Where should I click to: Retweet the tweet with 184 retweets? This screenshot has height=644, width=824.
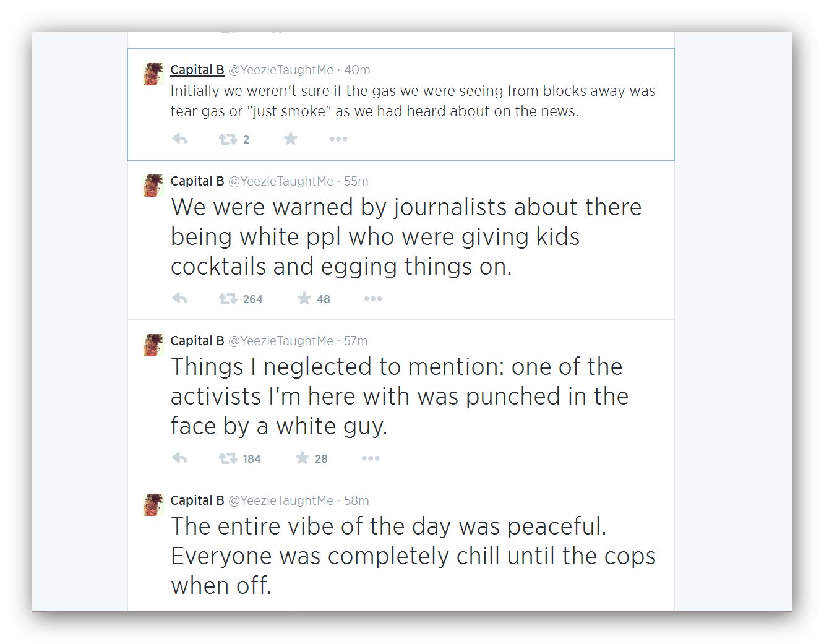[228, 458]
